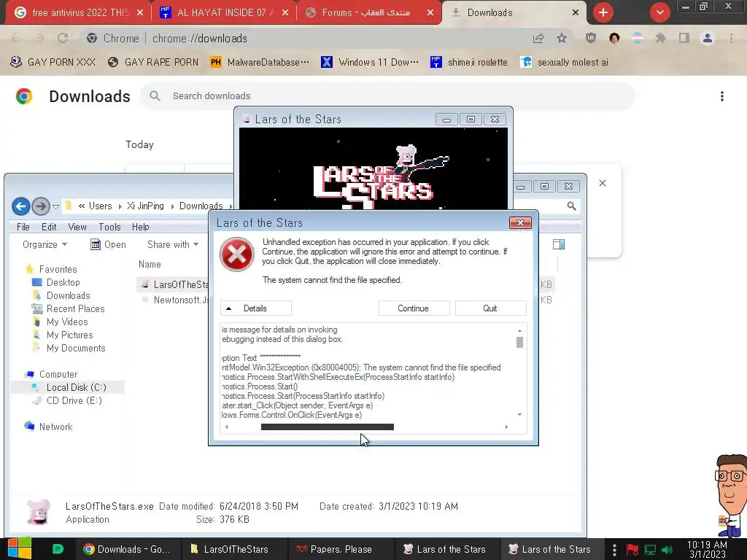Screen dimensions: 747x560
Task: Click the Papers, Please taskbar button
Action: [341, 549]
